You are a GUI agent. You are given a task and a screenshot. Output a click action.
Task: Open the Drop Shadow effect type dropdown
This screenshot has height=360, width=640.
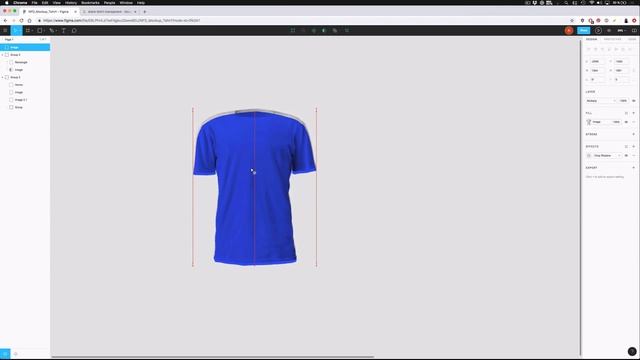coord(607,156)
